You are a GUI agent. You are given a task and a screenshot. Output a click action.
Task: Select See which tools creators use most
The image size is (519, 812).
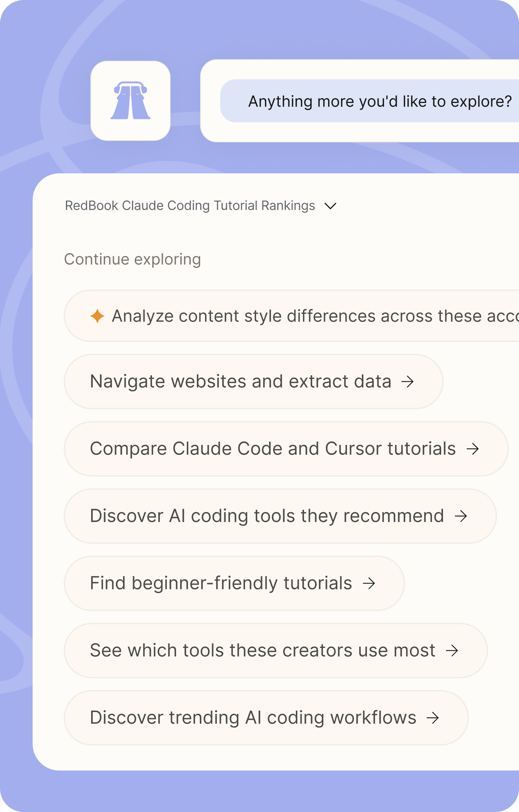262,650
